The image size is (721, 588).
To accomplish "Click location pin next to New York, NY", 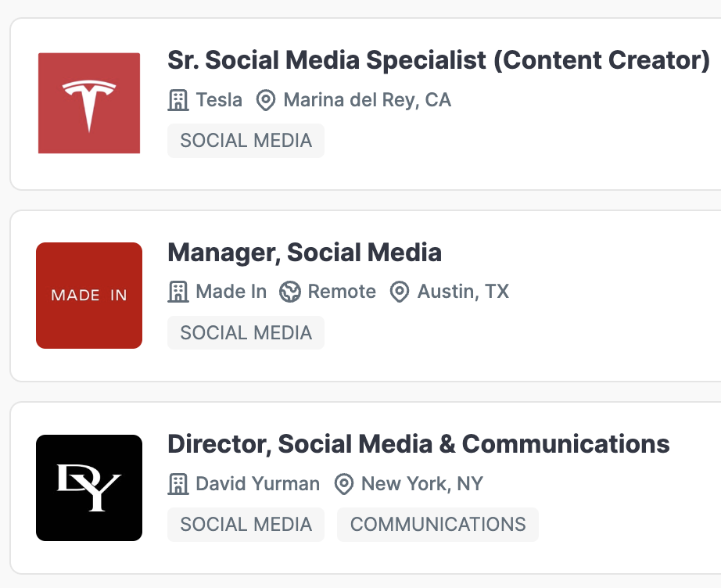I will coord(344,484).
